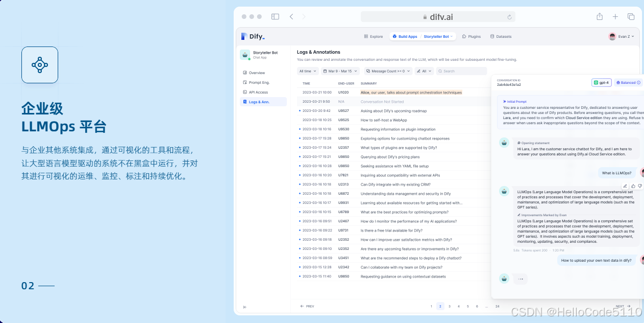Viewport: 644px width, 323px height.
Task: Open the All time filter dropdown
Action: point(308,71)
